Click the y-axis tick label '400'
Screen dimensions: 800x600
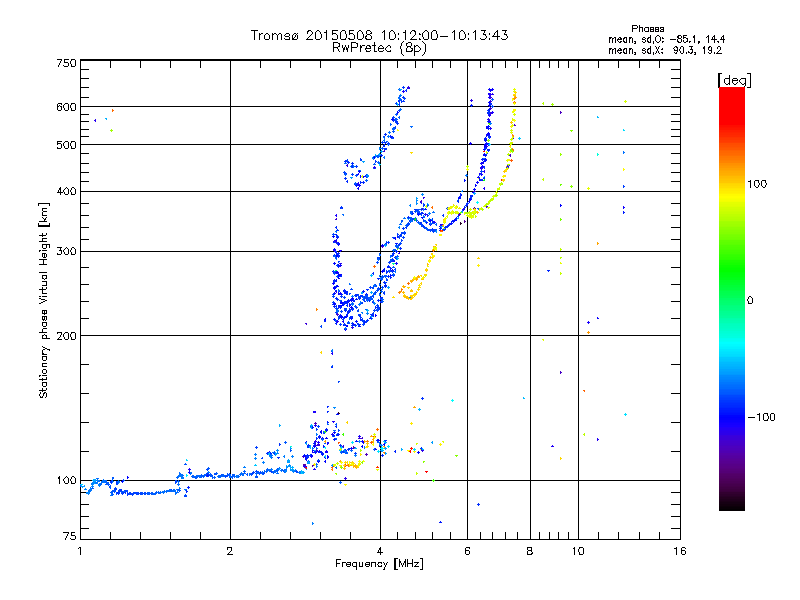[66, 192]
